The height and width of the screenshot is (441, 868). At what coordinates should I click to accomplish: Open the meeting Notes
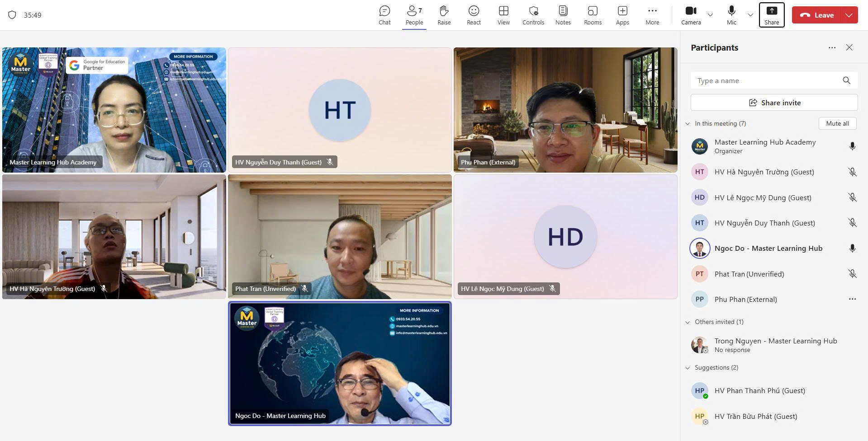point(563,15)
